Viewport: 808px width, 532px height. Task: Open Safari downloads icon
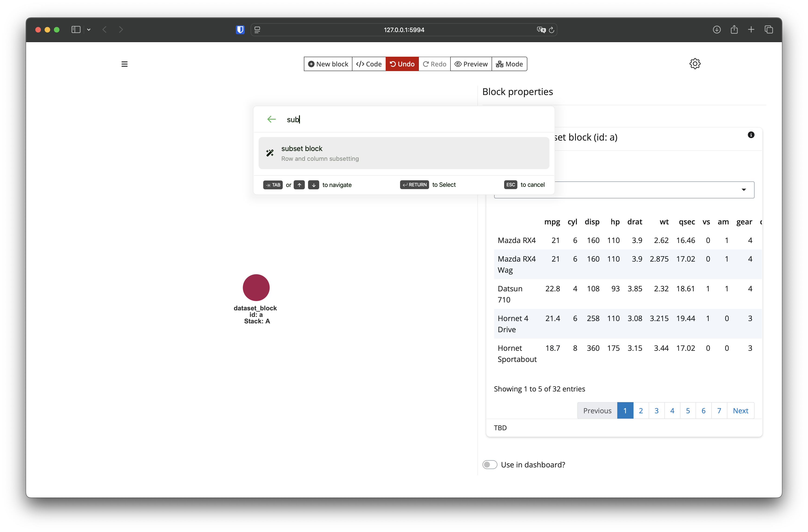716,30
